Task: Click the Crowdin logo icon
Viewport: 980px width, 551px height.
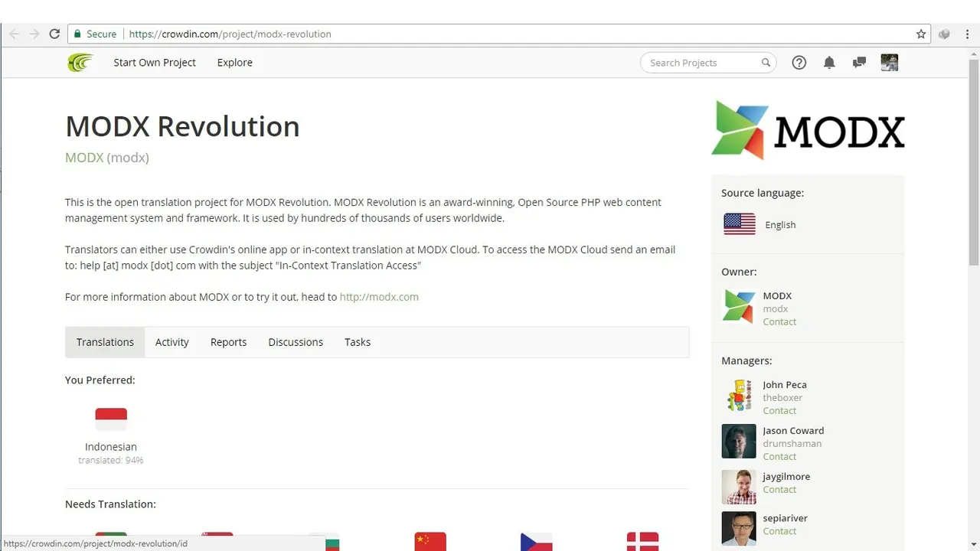Action: pos(80,63)
